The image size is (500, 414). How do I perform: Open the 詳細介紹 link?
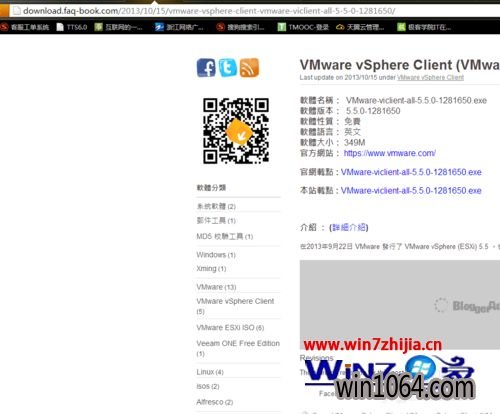click(349, 228)
